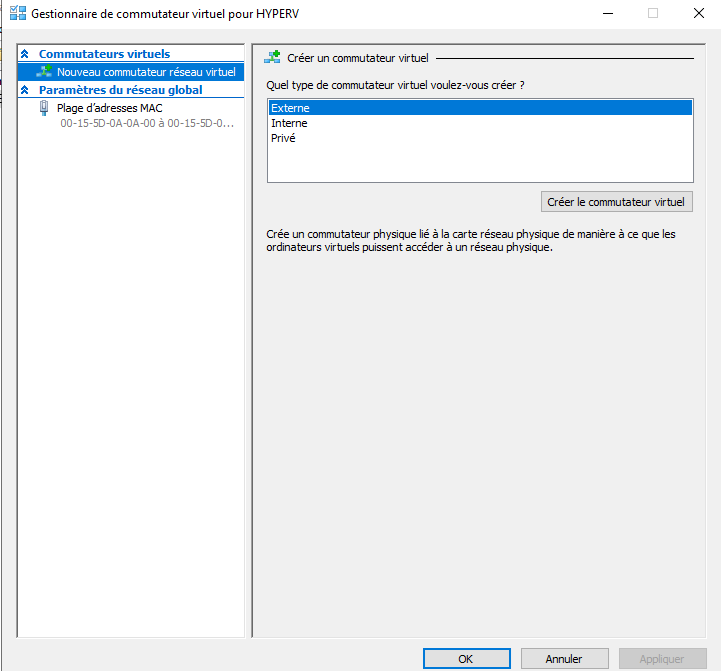Viewport: 721px width, 671px height.
Task: Click the 00-15-5D-0A-0A-00 MAC range value
Action: [146, 124]
